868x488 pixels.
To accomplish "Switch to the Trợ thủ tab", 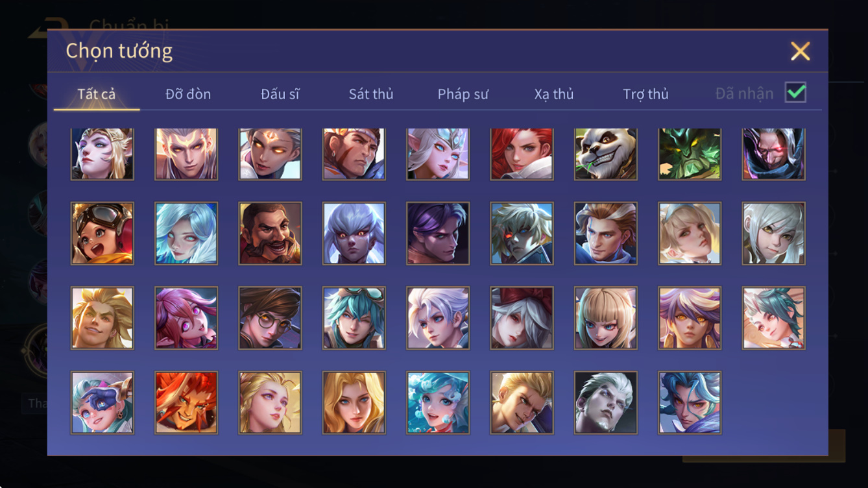I will tap(645, 94).
